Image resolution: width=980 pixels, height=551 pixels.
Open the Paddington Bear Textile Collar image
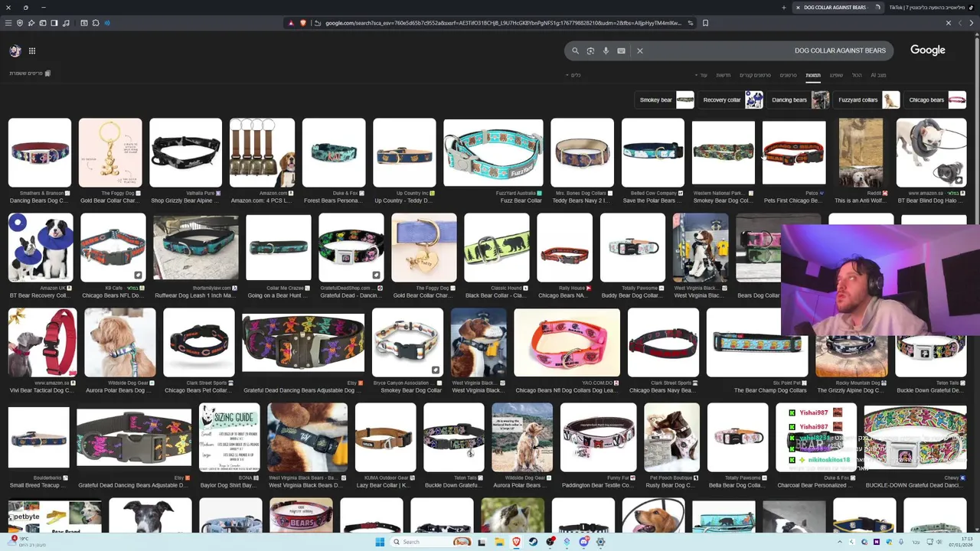click(x=598, y=438)
